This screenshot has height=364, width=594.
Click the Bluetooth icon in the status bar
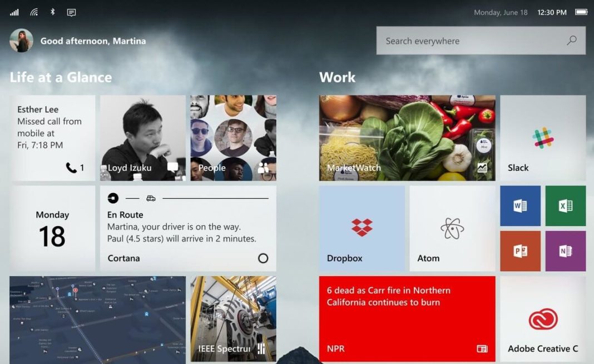(53, 12)
